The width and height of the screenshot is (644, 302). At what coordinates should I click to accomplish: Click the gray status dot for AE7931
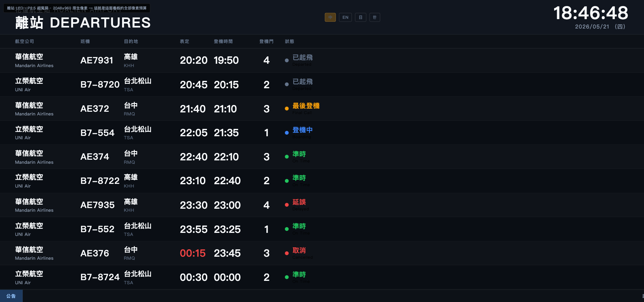tap(287, 60)
